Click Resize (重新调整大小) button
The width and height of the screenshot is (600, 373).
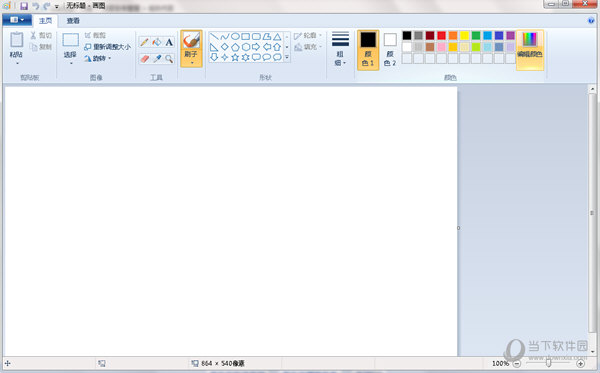pos(108,47)
